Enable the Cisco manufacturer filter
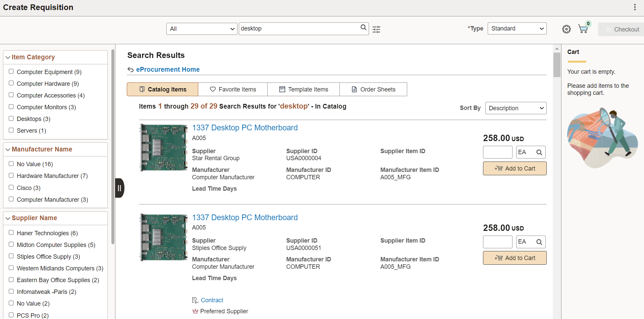This screenshot has width=644, height=319. pos(11,187)
